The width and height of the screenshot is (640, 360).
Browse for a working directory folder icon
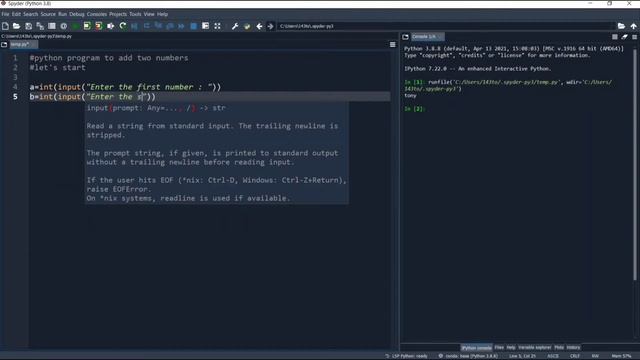click(x=621, y=26)
